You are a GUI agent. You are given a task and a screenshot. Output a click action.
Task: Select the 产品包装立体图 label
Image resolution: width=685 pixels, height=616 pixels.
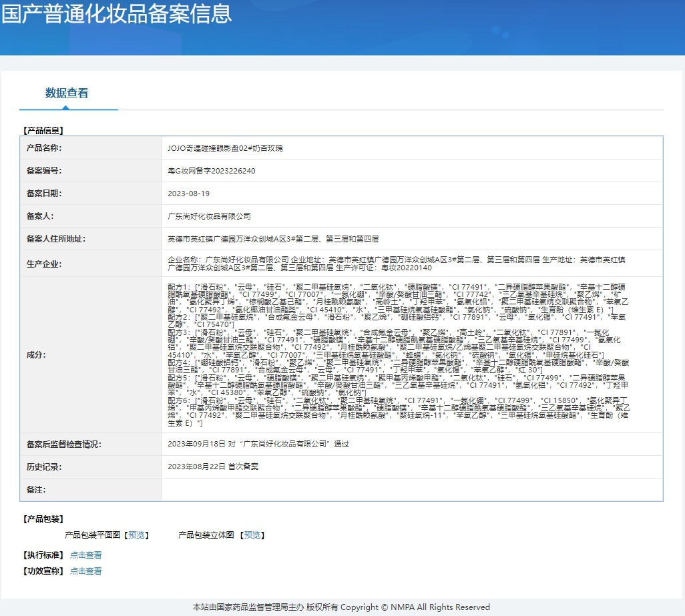click(206, 535)
